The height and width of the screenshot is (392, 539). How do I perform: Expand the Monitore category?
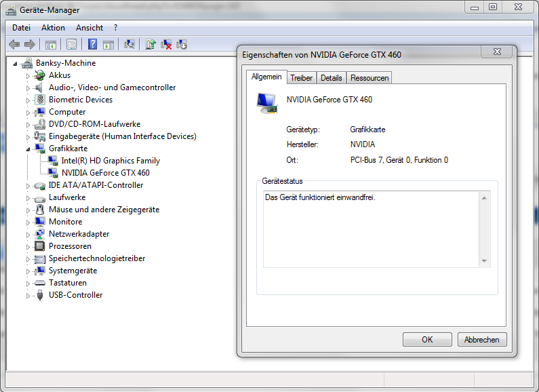pyautogui.click(x=28, y=222)
